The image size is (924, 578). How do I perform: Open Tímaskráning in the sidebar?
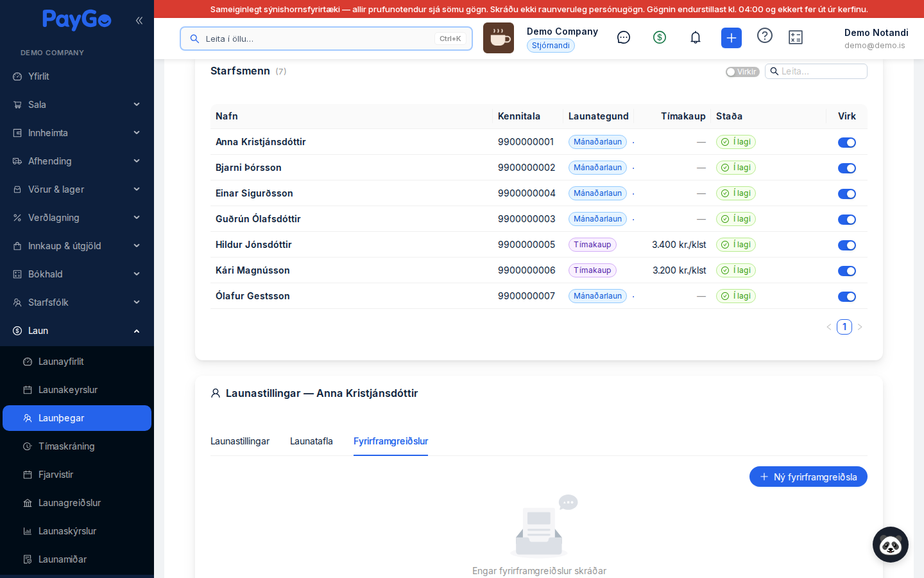coord(77,446)
